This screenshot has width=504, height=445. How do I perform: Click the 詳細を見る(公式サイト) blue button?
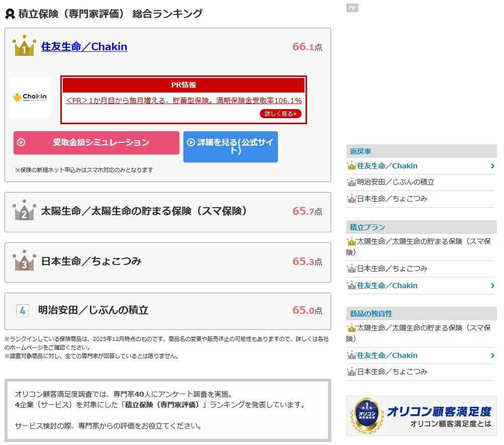[x=230, y=146]
